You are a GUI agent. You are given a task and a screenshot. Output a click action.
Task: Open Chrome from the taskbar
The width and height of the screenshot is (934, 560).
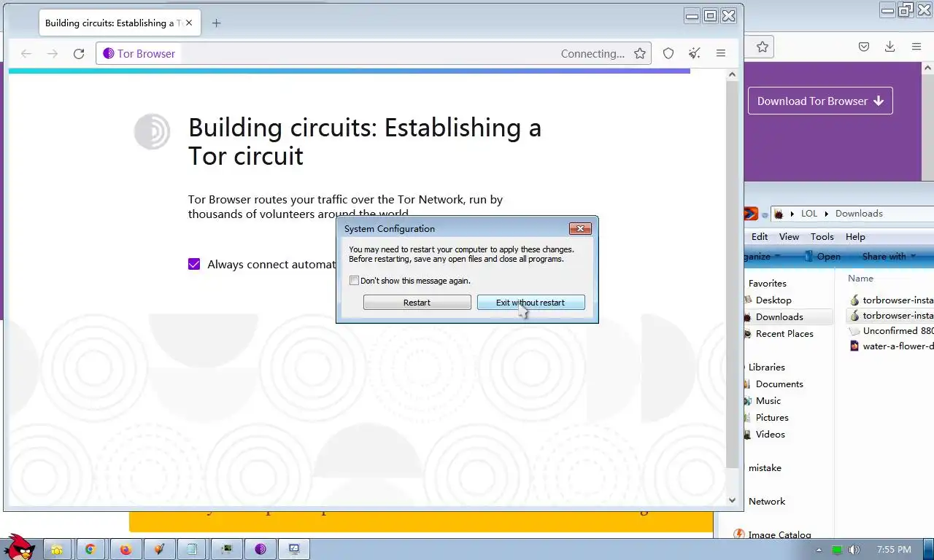tap(90, 549)
